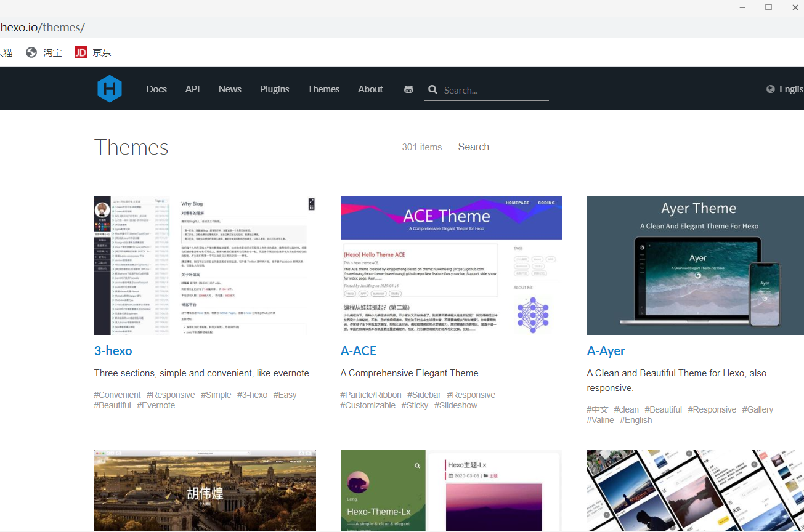The width and height of the screenshot is (804, 532).
Task: Click the browser address bar URL
Action: (x=43, y=28)
